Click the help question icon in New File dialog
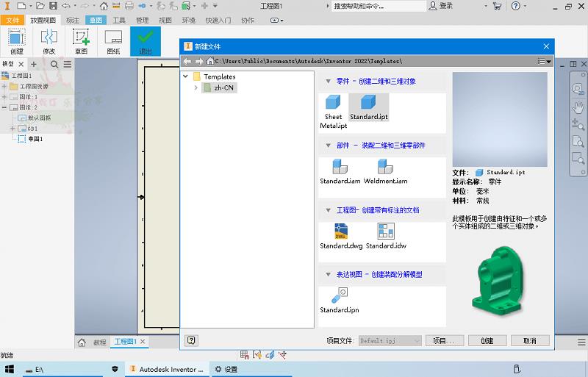The height and width of the screenshot is (377, 588). point(191,340)
